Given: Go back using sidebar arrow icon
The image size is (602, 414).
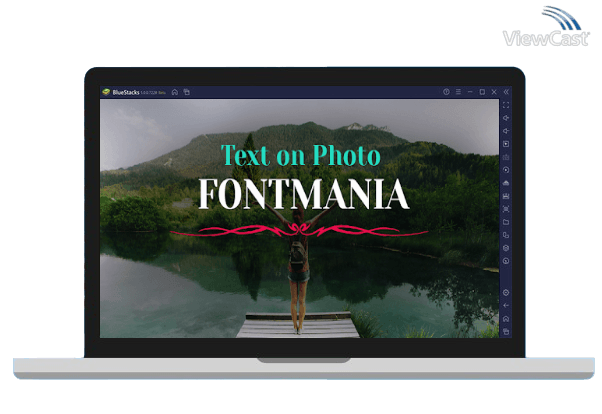Looking at the screenshot, I should [506, 306].
